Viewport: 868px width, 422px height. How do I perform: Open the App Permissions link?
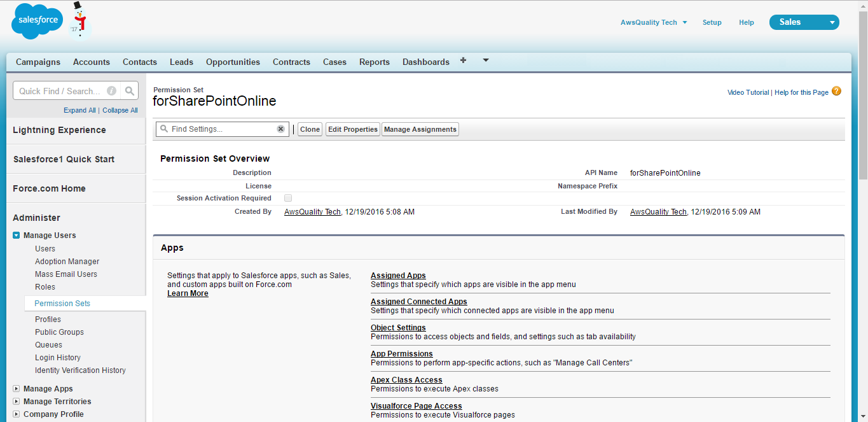tap(402, 354)
